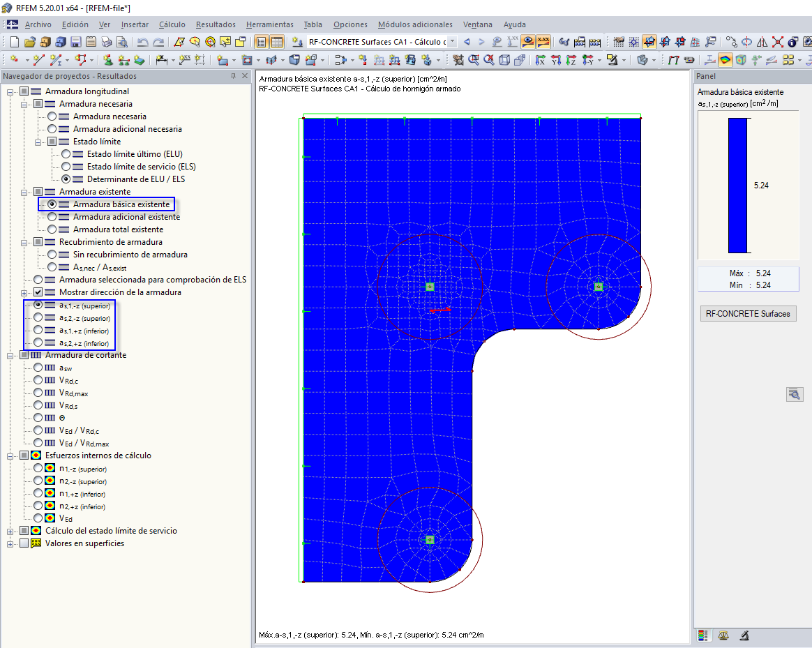The width and height of the screenshot is (812, 648).
Task: Select a s,2,+z (inferior) radio option
Action: point(38,342)
